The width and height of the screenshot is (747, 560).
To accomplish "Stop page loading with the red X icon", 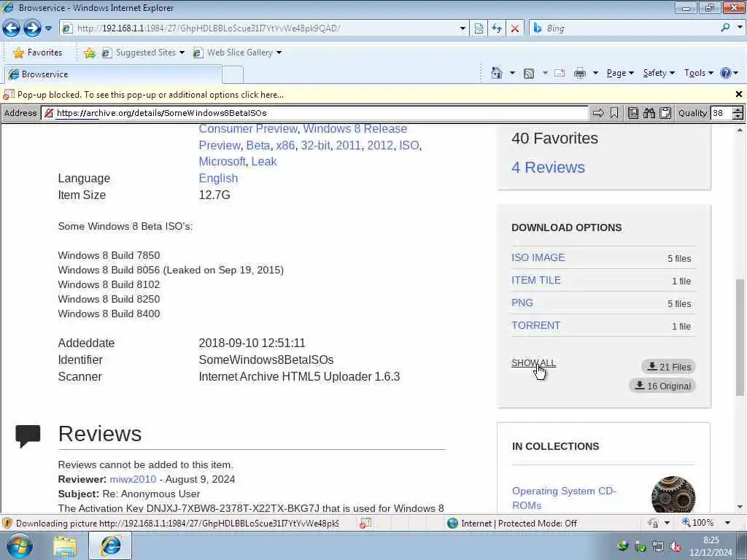I will pyautogui.click(x=515, y=28).
